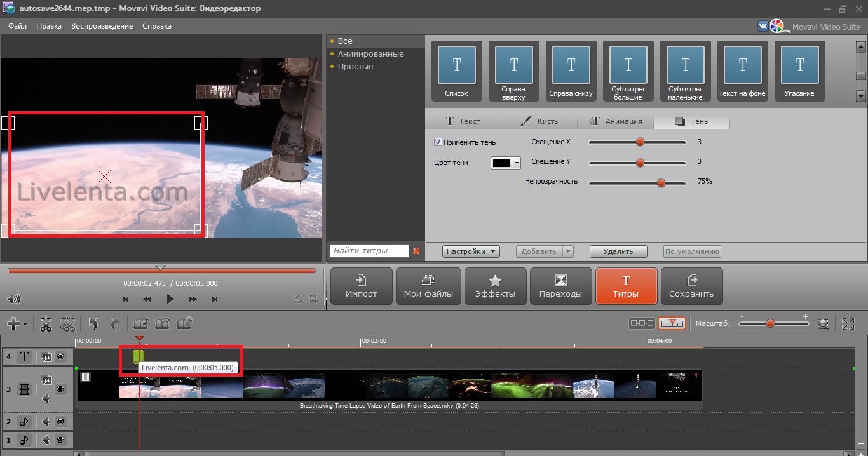Toggle visibility eye on audio track 2

pyautogui.click(x=60, y=421)
